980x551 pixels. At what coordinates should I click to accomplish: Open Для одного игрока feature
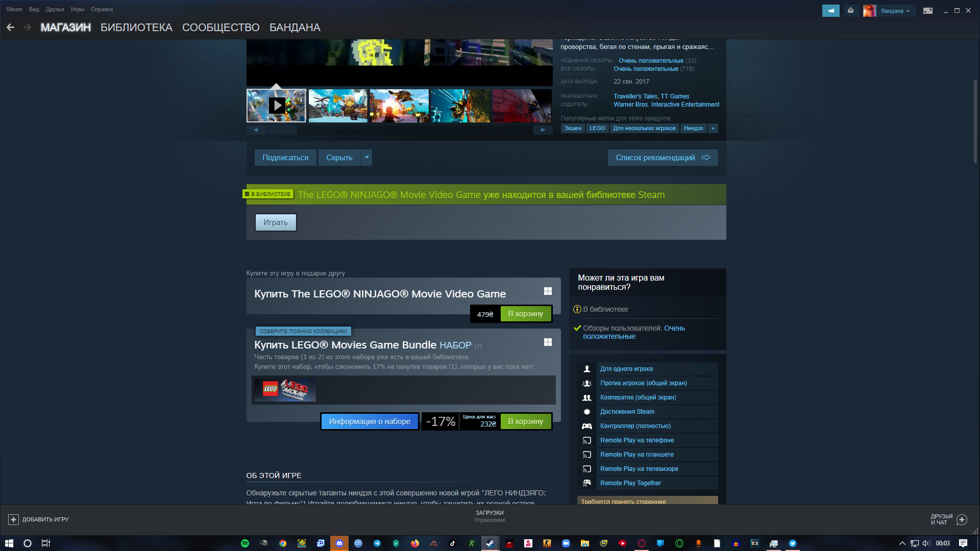647,369
